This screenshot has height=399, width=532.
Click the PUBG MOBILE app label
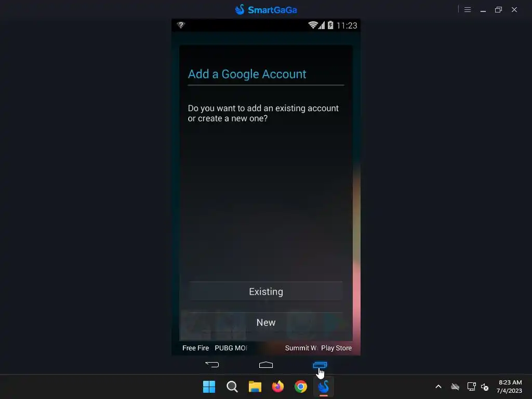tap(231, 348)
